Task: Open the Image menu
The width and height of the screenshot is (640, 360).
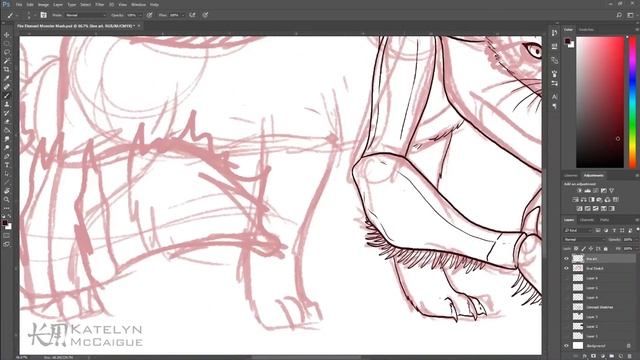Action: [43, 4]
